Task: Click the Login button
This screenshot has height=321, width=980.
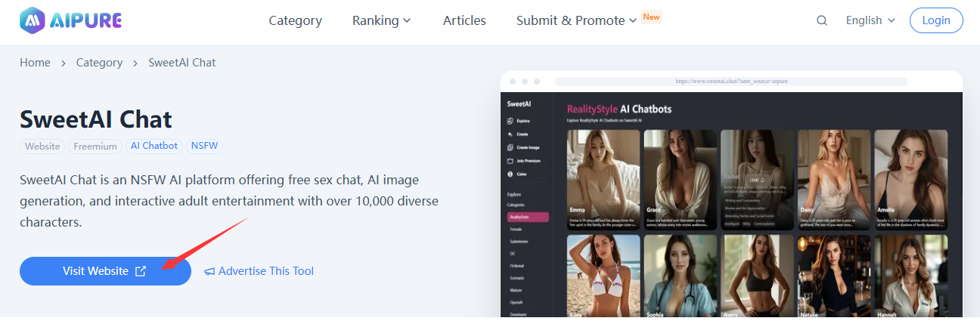Action: [936, 20]
